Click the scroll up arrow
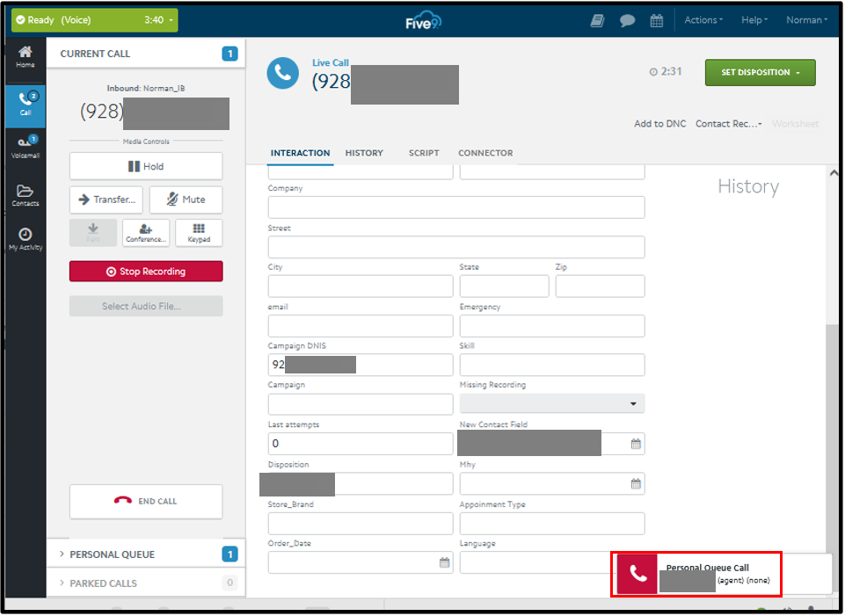Screen dimensions: 845x616 coord(834,173)
